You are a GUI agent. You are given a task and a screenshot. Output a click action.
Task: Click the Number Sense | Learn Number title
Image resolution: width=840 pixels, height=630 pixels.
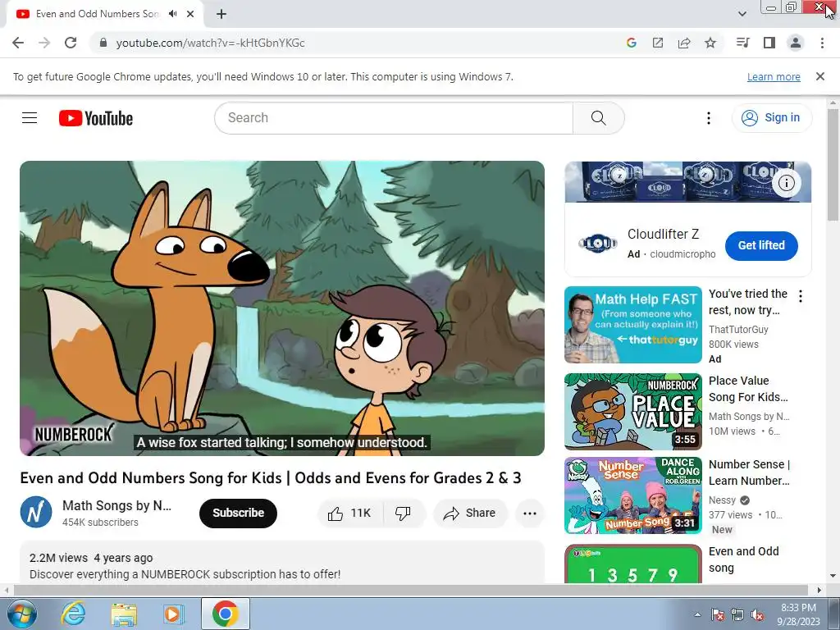[x=749, y=472]
